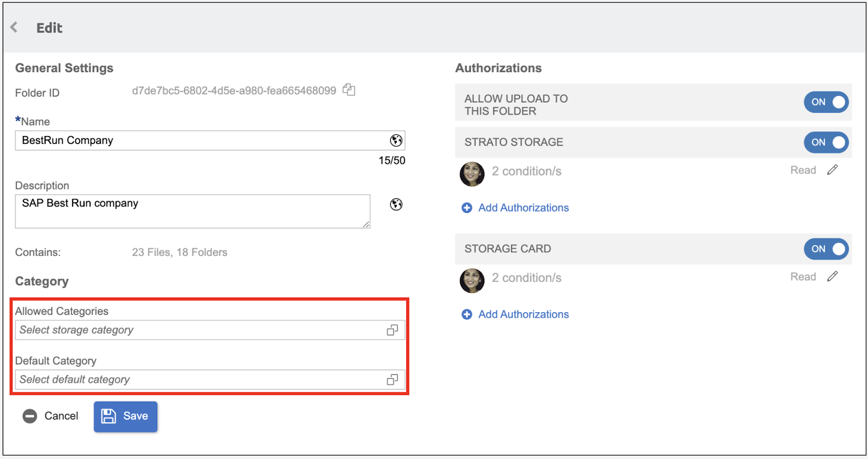Screen dimensions: 868x459
Task: Edit Strato Storage authorization with pencil icon
Action: coord(832,170)
